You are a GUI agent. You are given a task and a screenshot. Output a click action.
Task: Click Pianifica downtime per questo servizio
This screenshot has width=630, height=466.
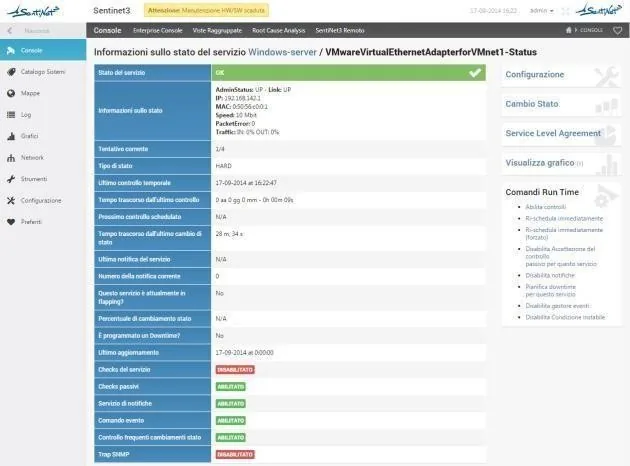(x=550, y=290)
